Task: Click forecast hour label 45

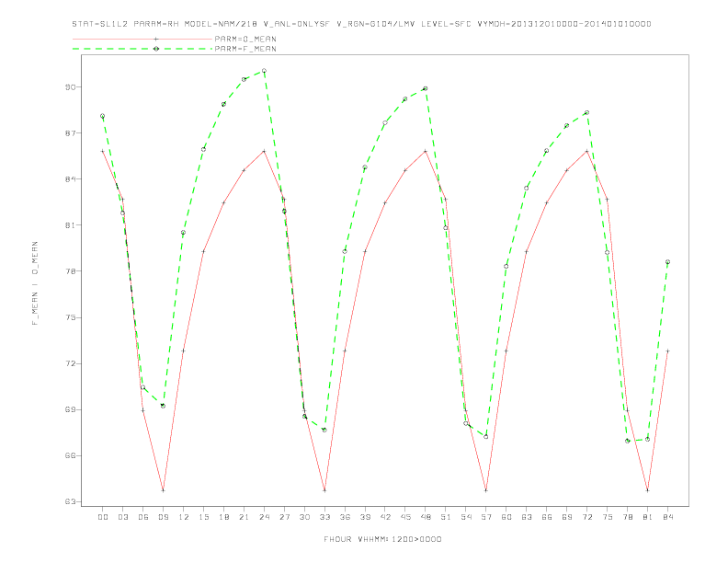Action: [x=405, y=517]
